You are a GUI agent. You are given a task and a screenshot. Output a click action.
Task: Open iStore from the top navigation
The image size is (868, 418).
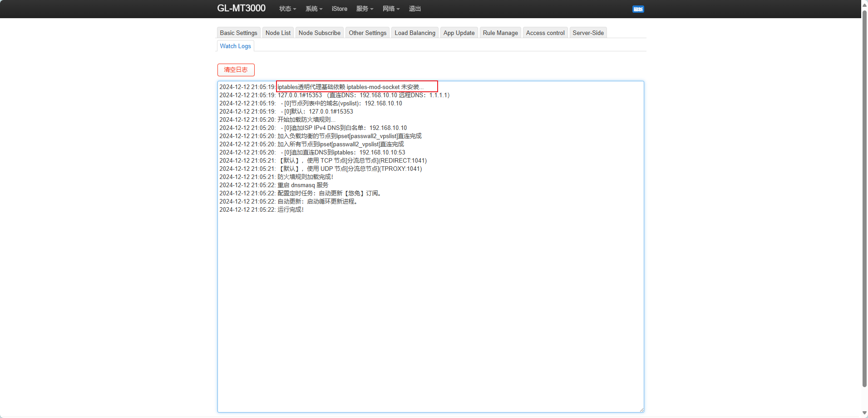pos(339,9)
